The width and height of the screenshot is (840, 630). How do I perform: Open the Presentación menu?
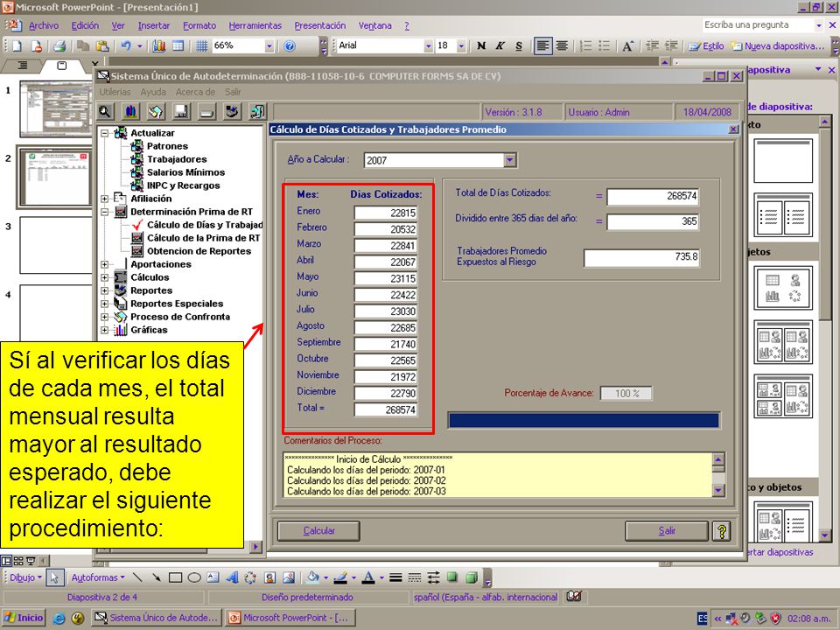point(320,25)
